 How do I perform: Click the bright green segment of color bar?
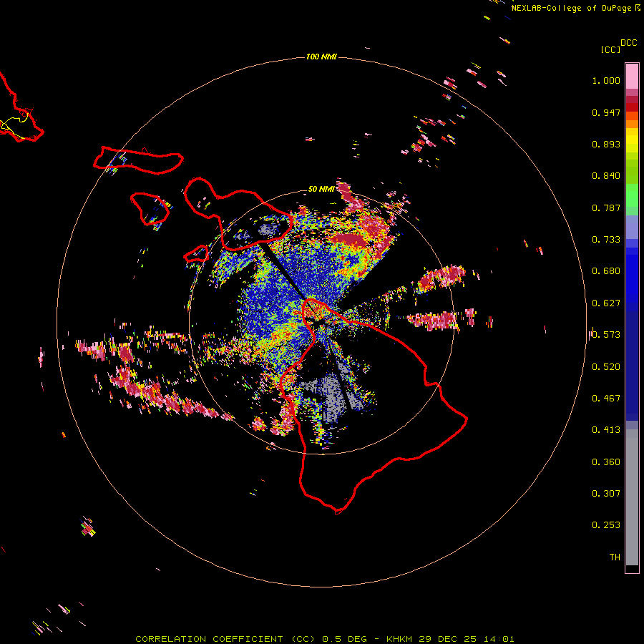tap(632, 195)
